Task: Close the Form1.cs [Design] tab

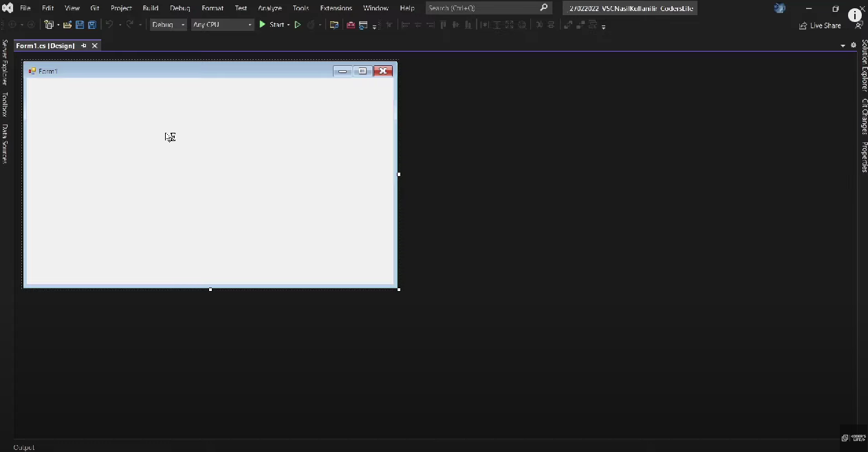Action: tap(95, 45)
